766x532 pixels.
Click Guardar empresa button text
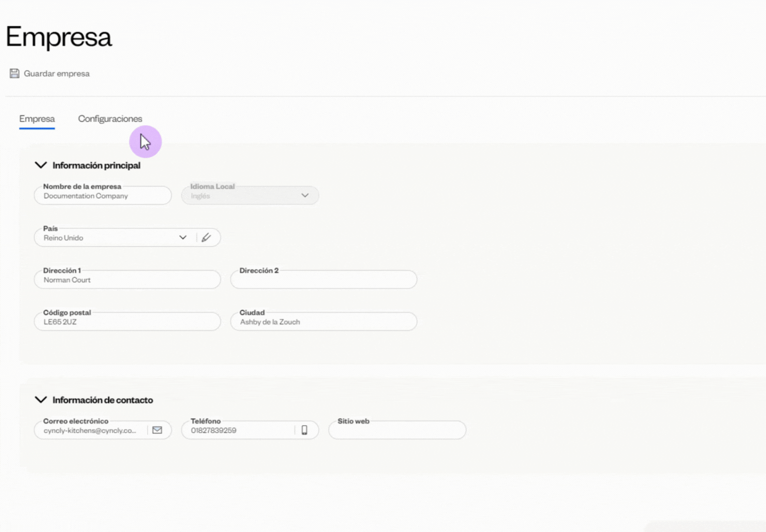click(x=57, y=74)
